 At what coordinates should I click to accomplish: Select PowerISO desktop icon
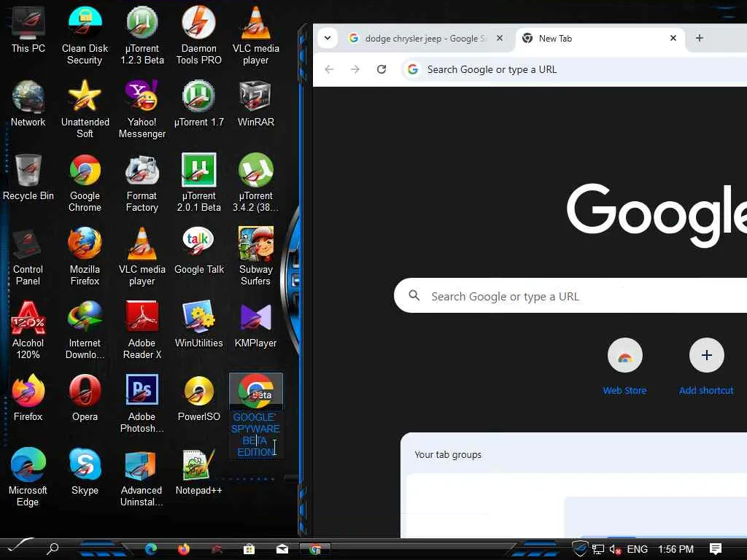198,397
